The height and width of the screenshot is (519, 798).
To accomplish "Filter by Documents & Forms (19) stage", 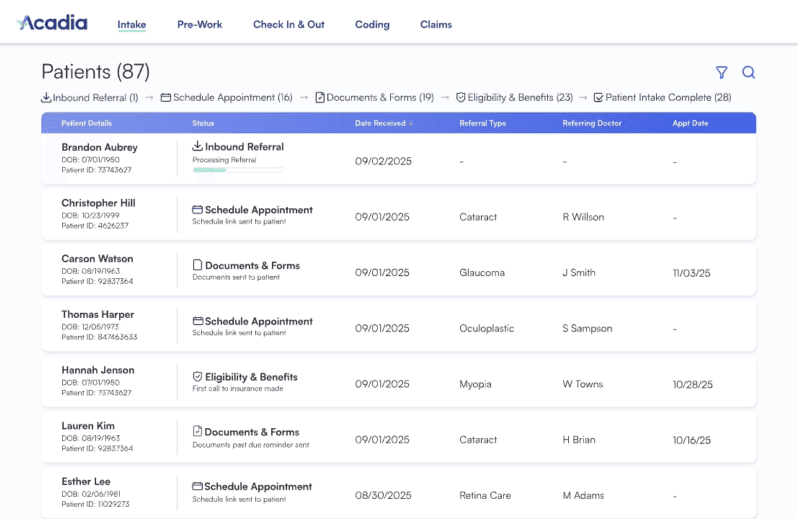I will pos(374,98).
